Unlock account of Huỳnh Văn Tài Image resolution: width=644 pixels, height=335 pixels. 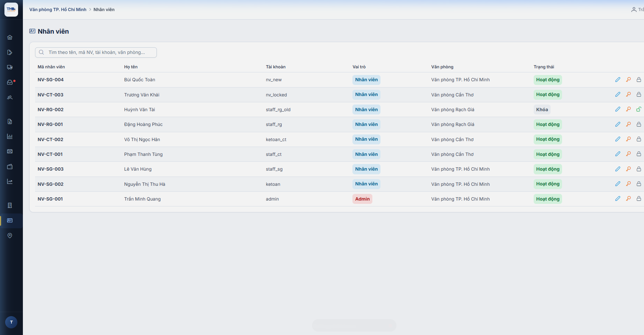(639, 109)
